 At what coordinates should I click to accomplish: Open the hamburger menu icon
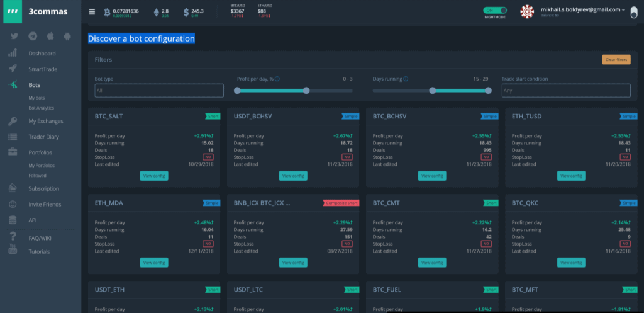pyautogui.click(x=92, y=11)
